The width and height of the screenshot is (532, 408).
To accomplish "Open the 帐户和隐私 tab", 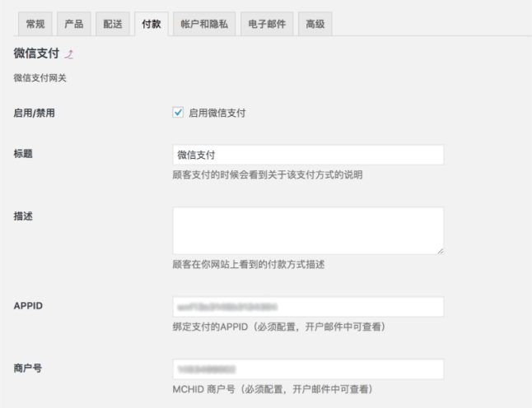I will tap(203, 24).
